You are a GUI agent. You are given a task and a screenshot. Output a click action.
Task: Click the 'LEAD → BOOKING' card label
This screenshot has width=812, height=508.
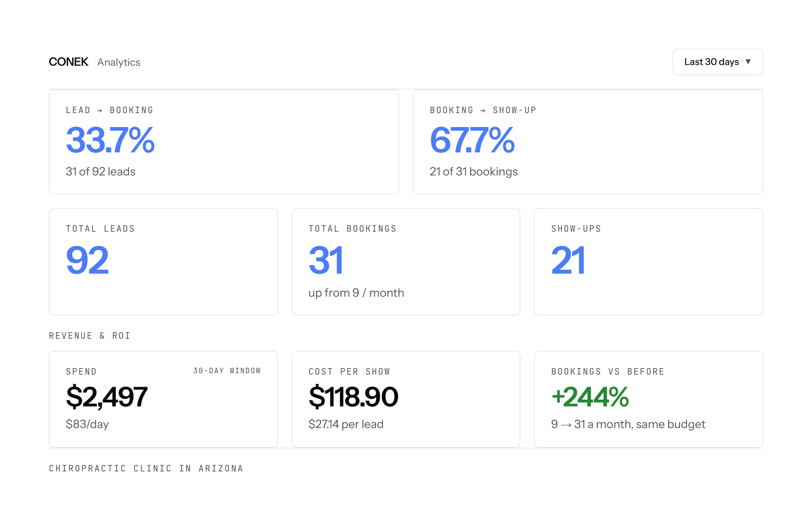click(110, 110)
